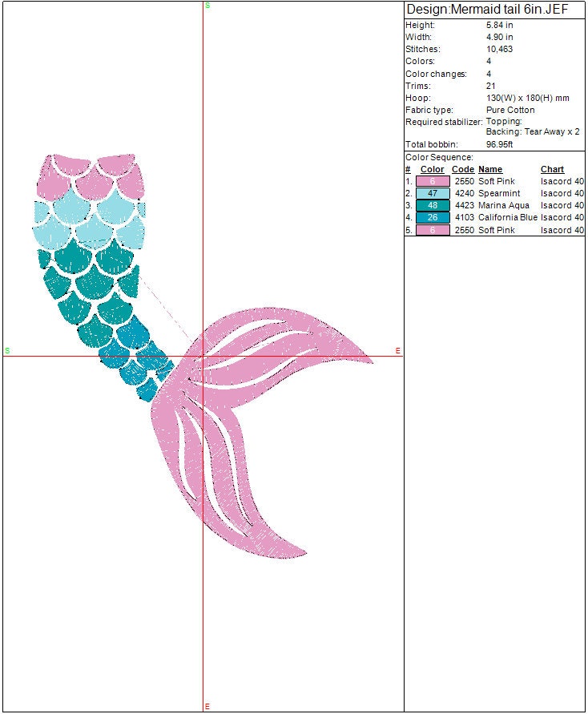This screenshot has height=714, width=588.
Task: Click the Stitches value 10,463
Action: click(x=499, y=50)
